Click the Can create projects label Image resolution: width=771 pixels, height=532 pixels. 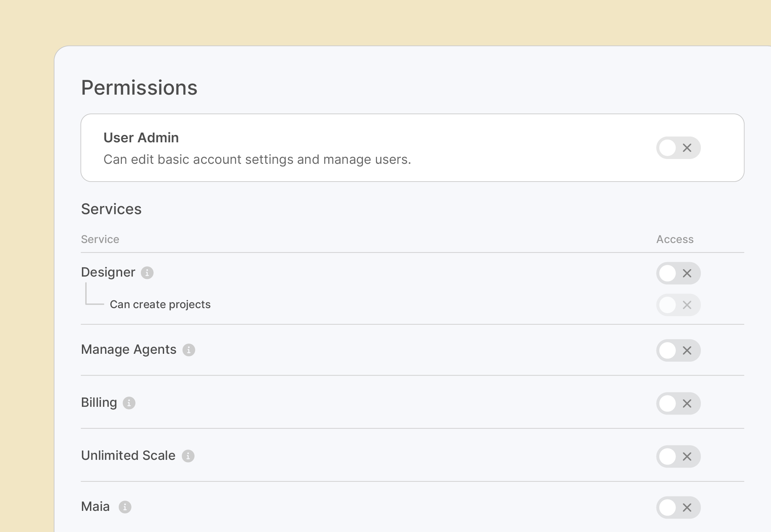[x=160, y=304]
